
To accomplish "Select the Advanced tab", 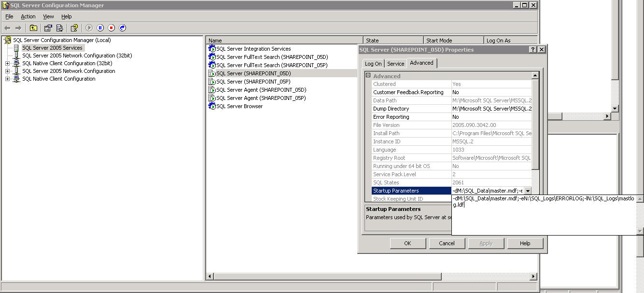I will coord(422,63).
